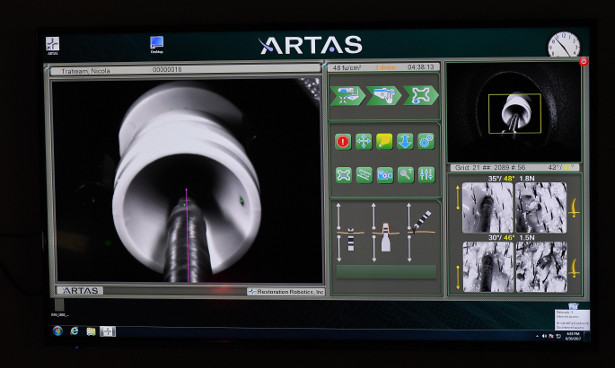Click the Desktop shortcut icon
This screenshot has height=368, width=615.
pos(156,45)
